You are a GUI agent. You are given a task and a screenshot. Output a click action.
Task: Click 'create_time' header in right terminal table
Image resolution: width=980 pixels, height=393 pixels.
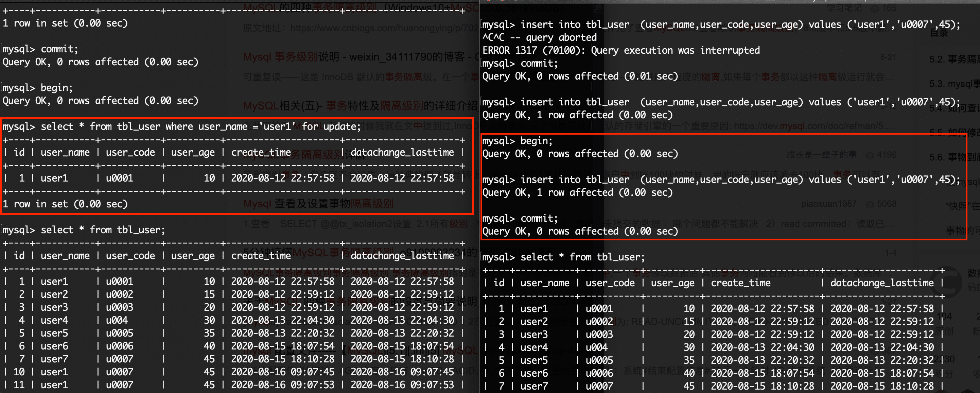point(741,283)
